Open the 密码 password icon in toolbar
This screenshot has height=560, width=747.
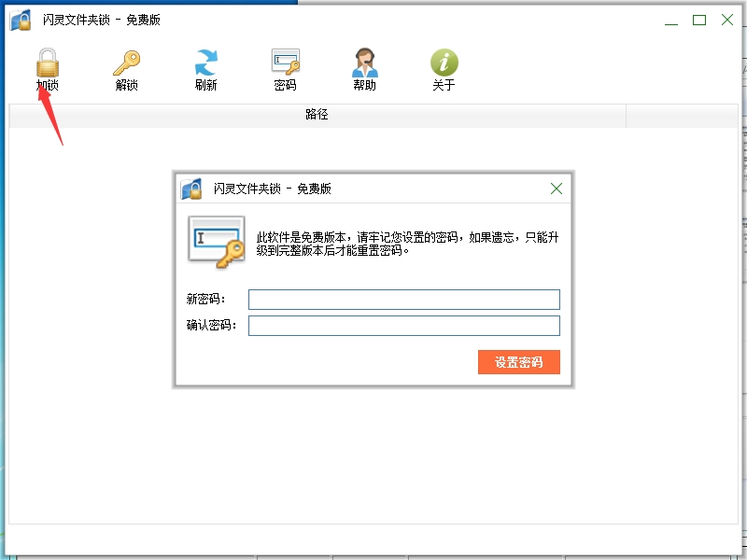tap(286, 62)
